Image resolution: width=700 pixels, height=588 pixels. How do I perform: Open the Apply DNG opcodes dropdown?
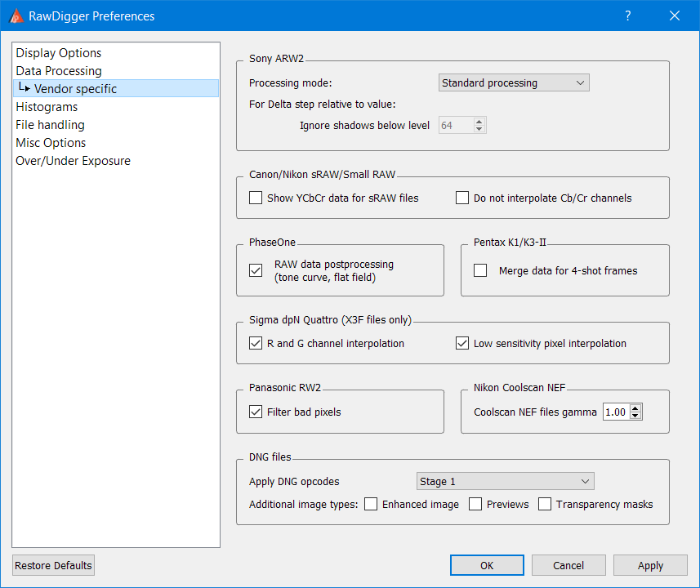[x=505, y=481]
